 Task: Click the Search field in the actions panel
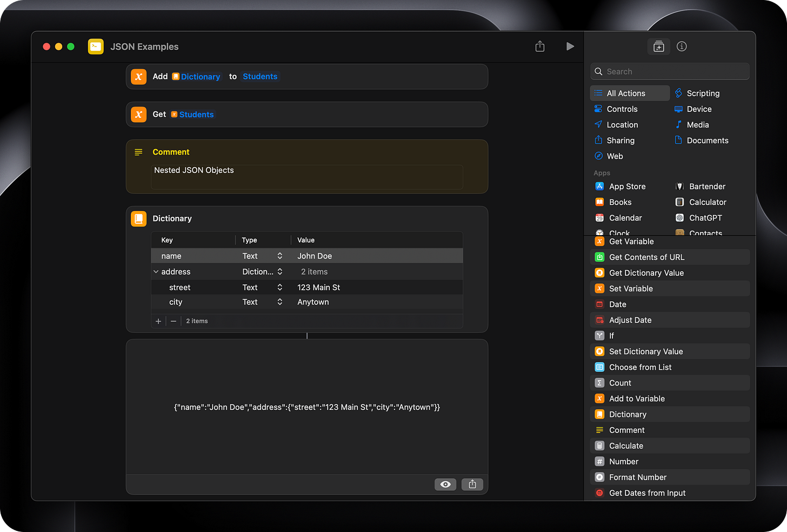point(670,71)
